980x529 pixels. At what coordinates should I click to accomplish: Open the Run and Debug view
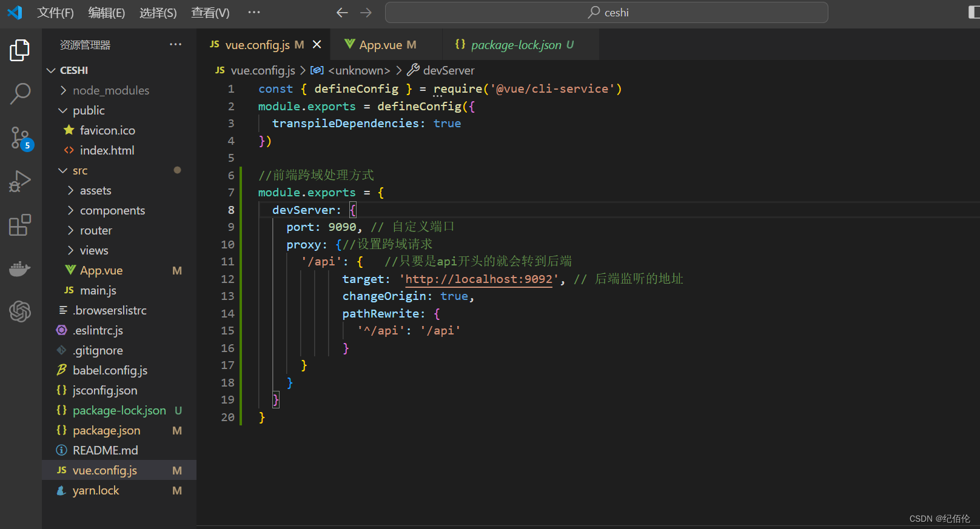click(20, 181)
